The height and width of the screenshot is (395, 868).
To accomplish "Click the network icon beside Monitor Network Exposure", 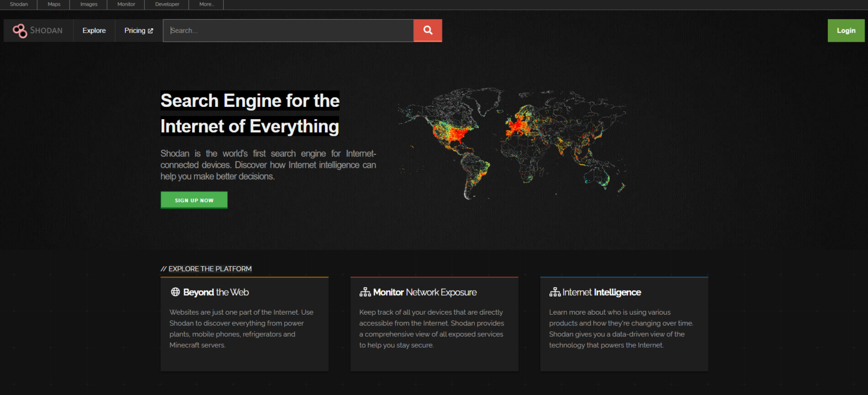I will [x=365, y=292].
